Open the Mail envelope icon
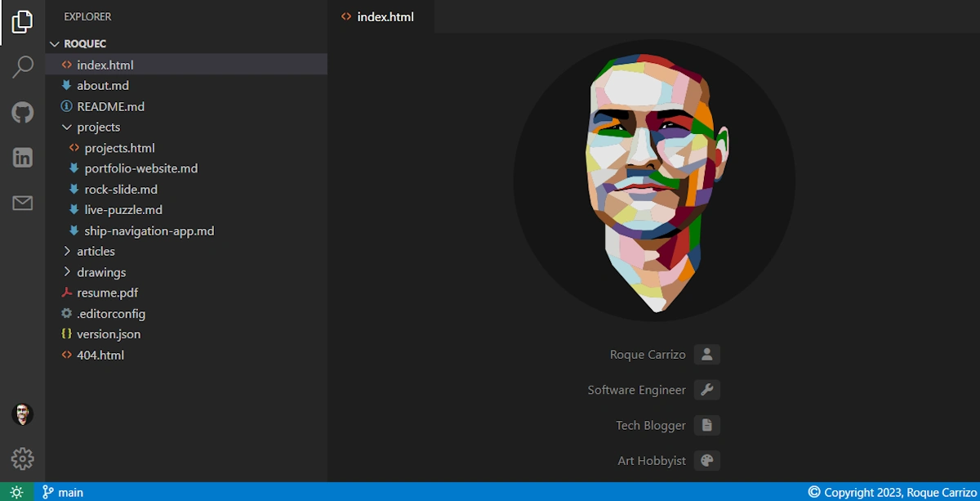The image size is (980, 501). pyautogui.click(x=21, y=203)
